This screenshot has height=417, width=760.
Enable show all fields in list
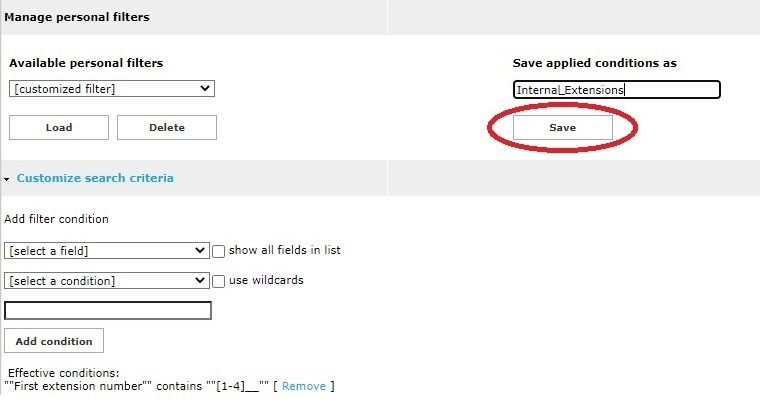pos(219,251)
